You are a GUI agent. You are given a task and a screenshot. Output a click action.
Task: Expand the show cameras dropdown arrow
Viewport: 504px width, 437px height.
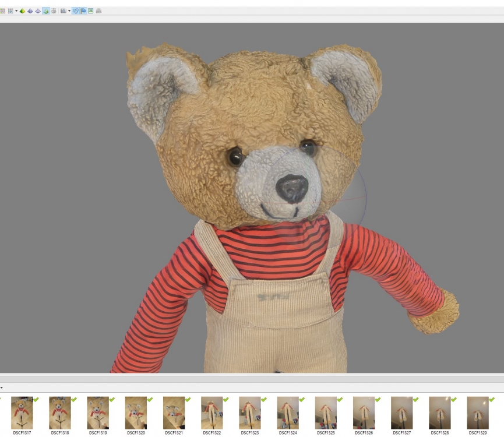pos(69,10)
